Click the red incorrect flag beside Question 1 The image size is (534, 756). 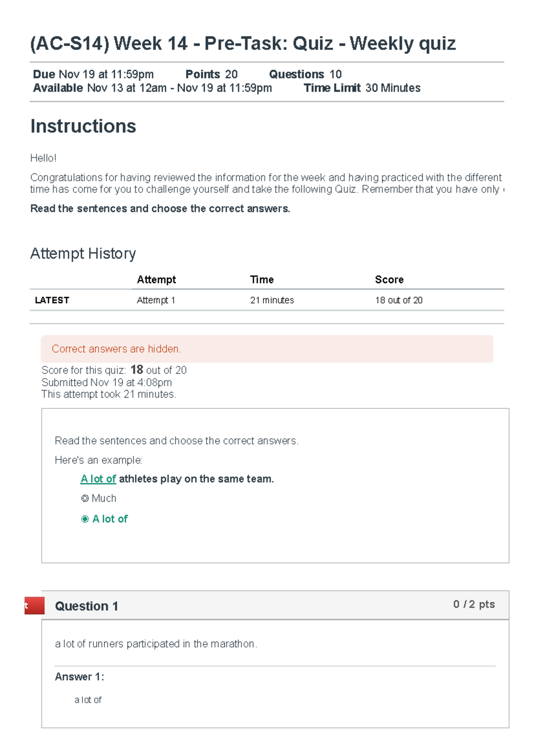pos(34,606)
